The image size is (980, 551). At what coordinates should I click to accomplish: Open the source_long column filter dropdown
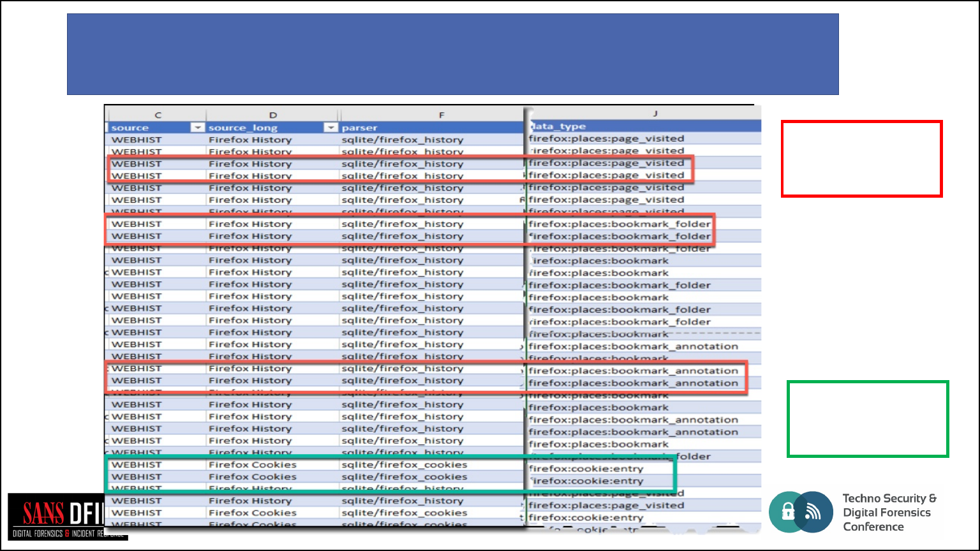click(x=330, y=128)
